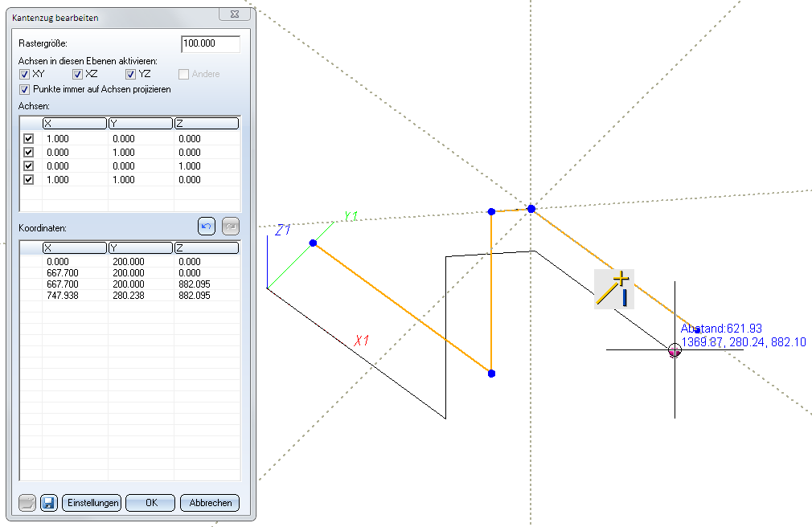Disable the XY plane checkbox
Screen dimensions: 812x527
pos(25,75)
